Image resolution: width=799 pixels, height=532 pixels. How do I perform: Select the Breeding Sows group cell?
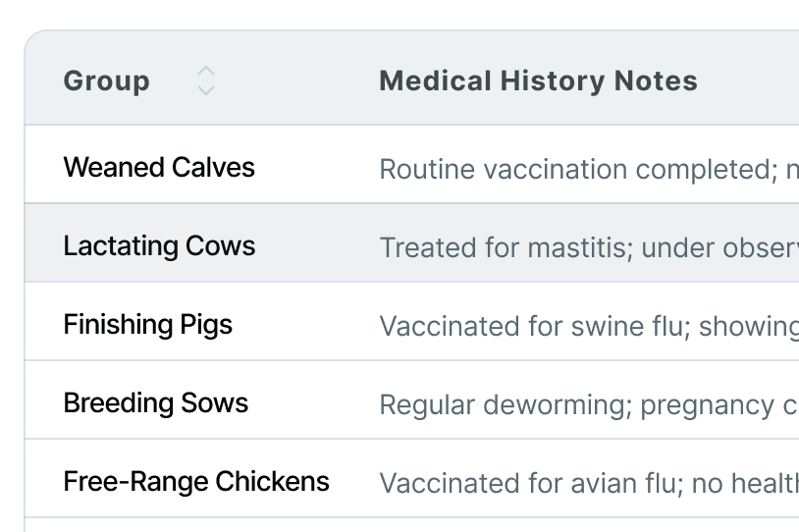[155, 403]
